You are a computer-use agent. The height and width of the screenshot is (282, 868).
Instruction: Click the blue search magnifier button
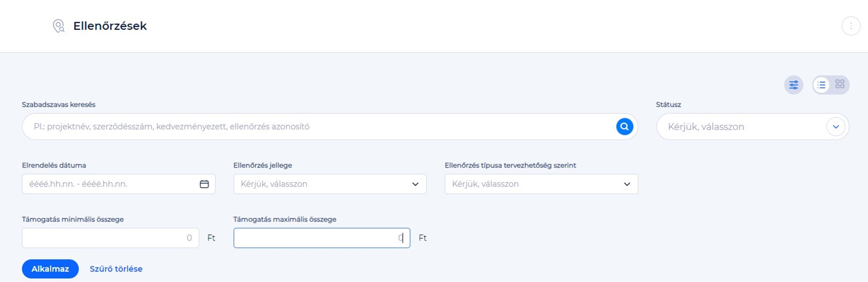coord(624,126)
